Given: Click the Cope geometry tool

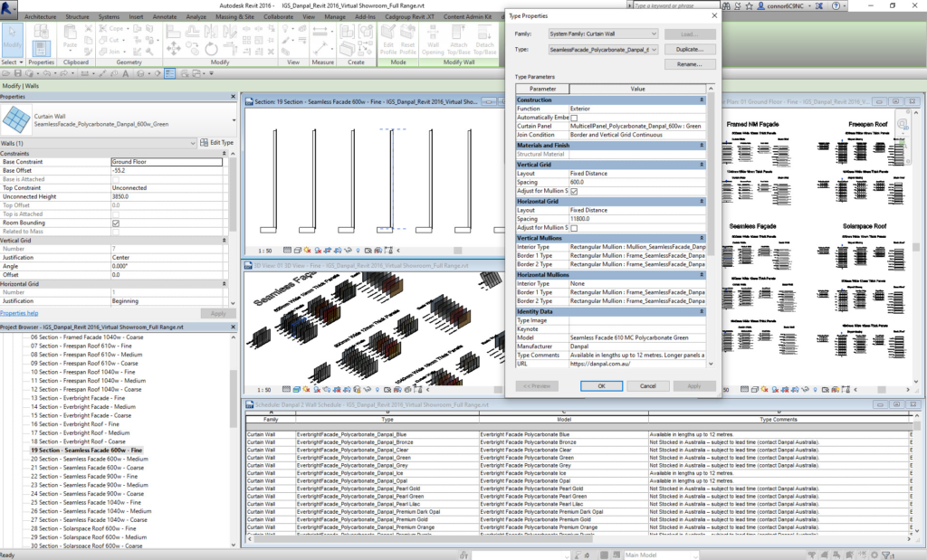Looking at the screenshot, I should point(111,28).
